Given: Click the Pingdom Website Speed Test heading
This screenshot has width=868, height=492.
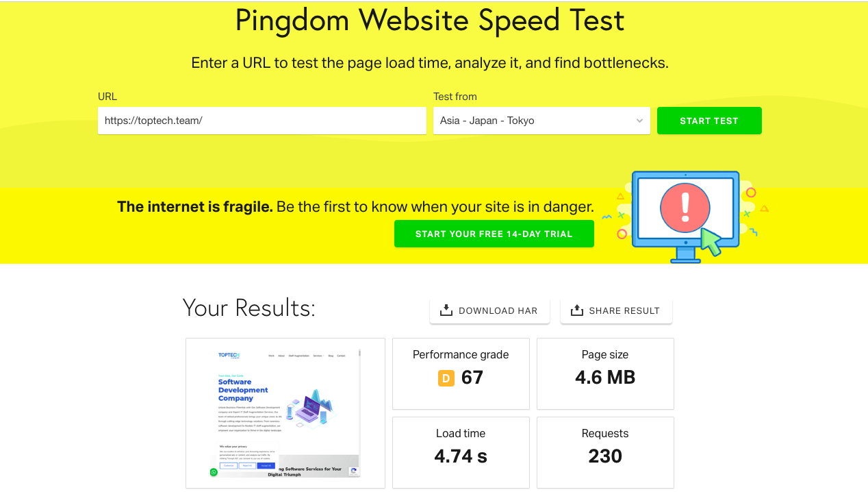Looking at the screenshot, I should point(430,21).
